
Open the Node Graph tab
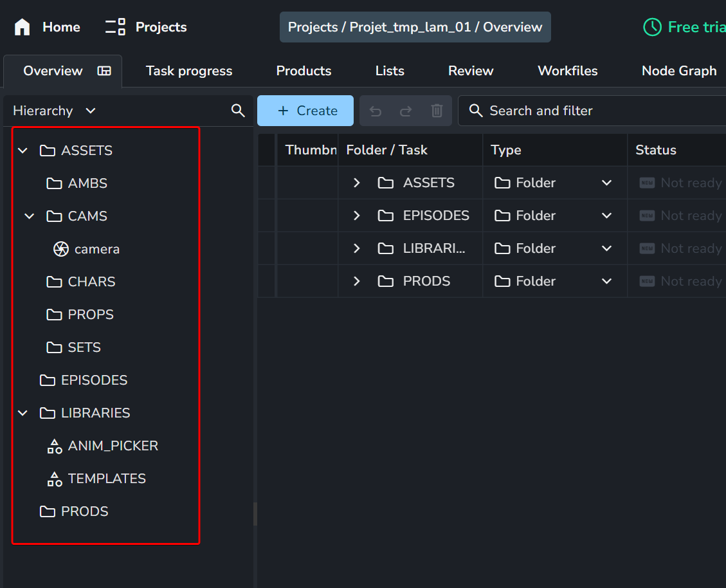coord(678,71)
